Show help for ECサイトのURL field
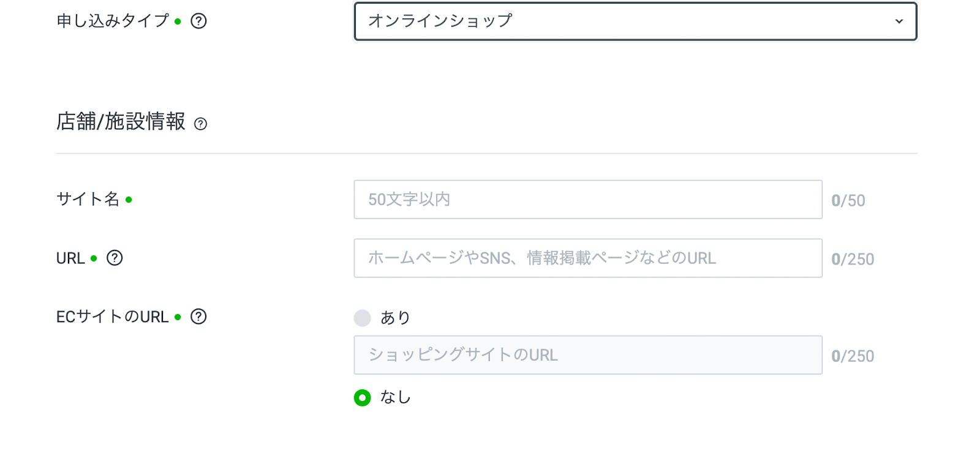 [x=198, y=317]
